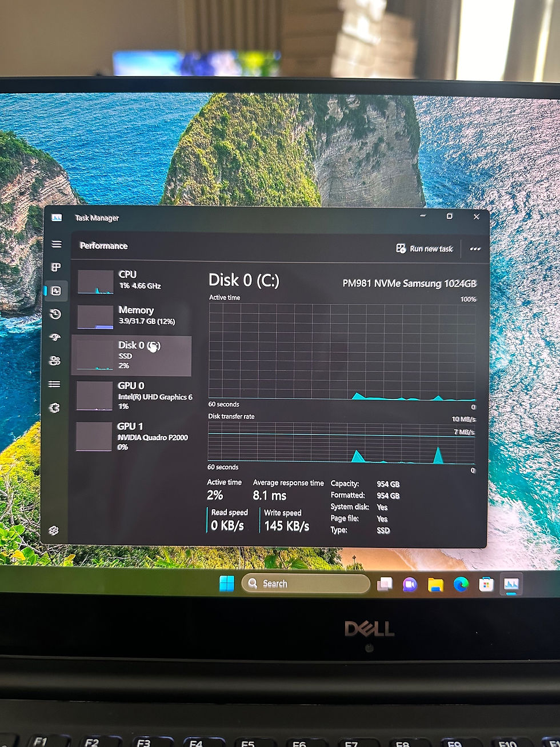
Task: Select the CPU performance entry
Action: [131, 282]
